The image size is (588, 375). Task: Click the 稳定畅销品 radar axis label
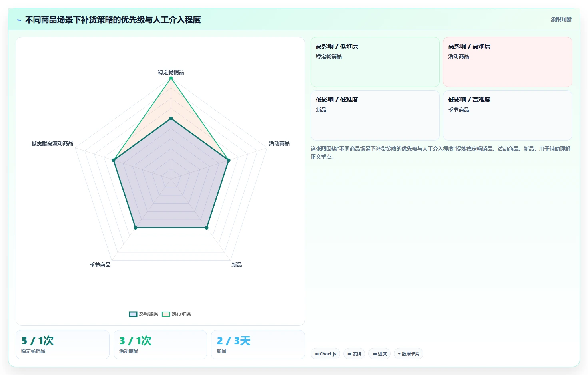171,72
